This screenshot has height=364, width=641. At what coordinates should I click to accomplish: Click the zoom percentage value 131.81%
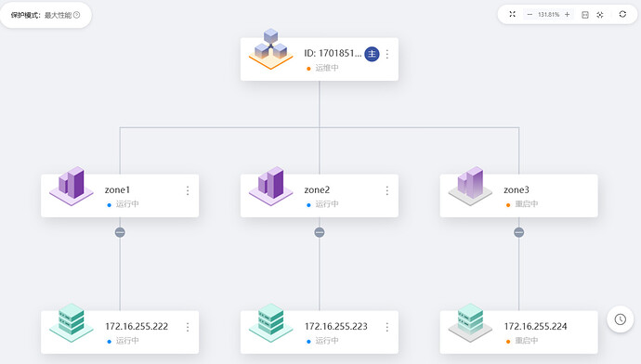[548, 15]
